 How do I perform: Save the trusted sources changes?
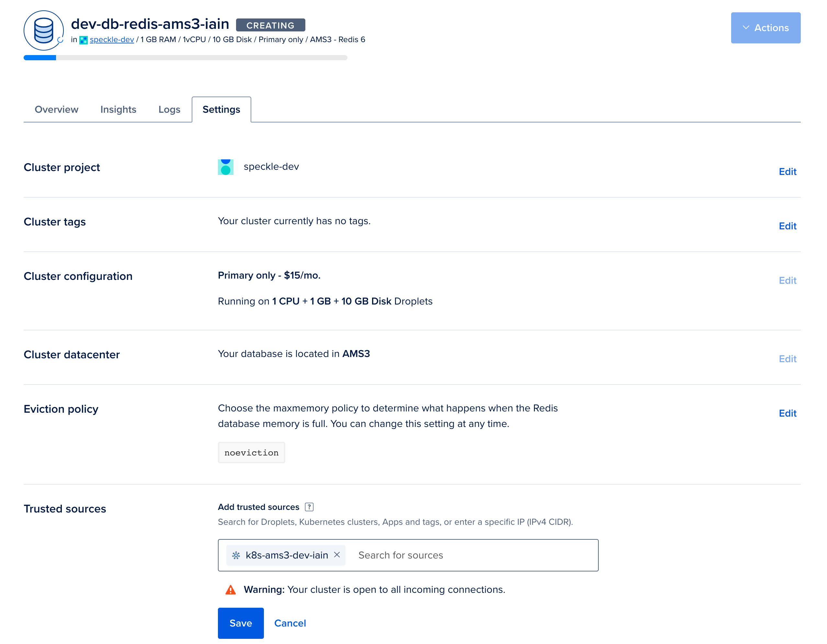click(241, 623)
